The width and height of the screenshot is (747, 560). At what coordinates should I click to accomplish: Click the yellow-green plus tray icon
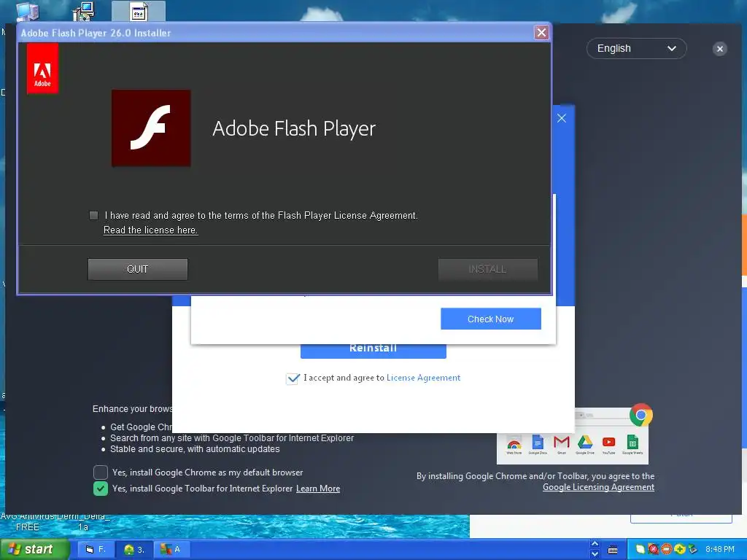[x=680, y=550]
